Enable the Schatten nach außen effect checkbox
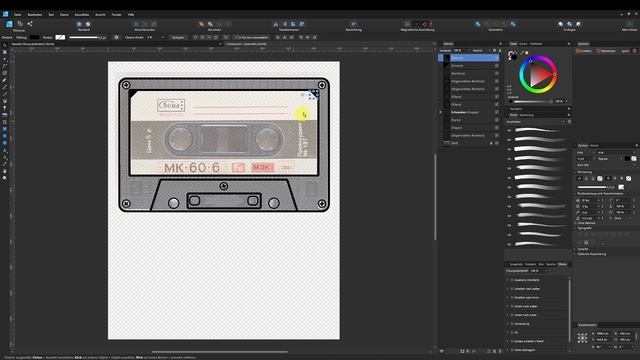 pyautogui.click(x=512, y=289)
